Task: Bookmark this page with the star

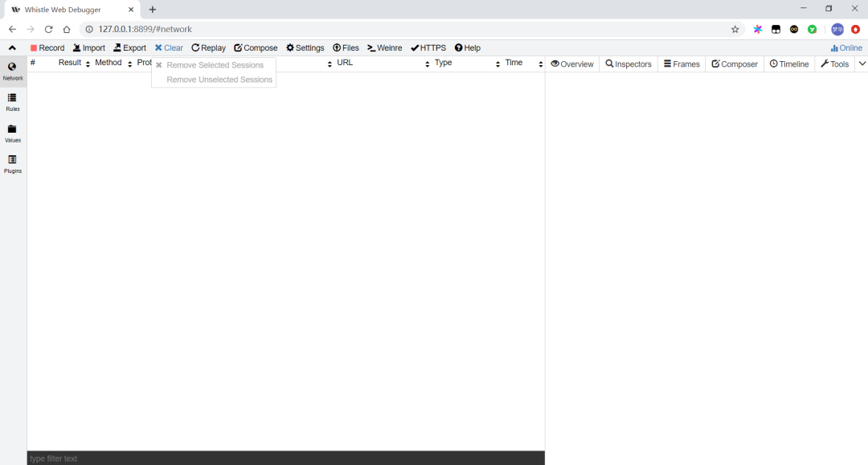Action: click(735, 30)
